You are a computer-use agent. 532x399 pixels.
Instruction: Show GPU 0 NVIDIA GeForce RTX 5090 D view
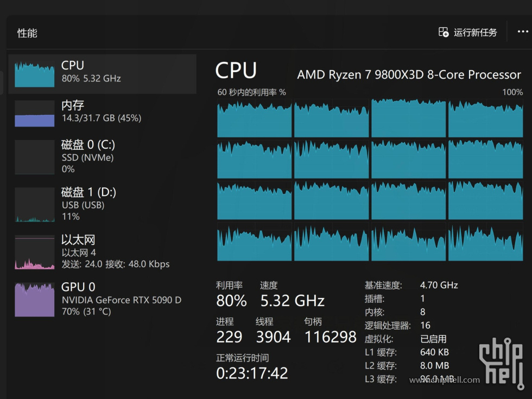(102, 299)
